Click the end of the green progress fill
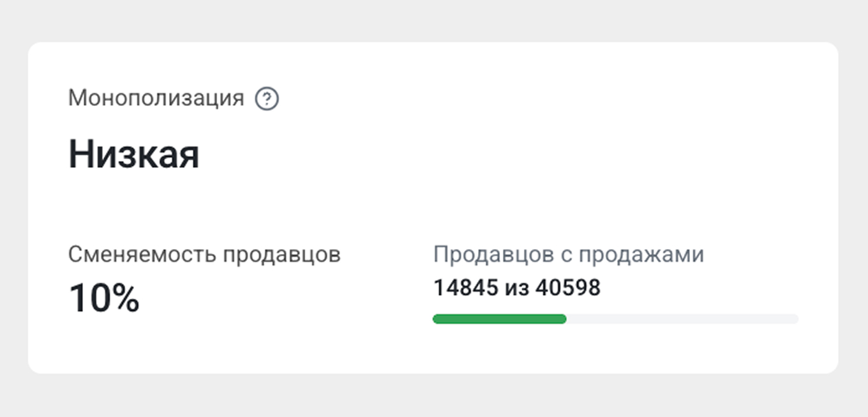 click(562, 318)
